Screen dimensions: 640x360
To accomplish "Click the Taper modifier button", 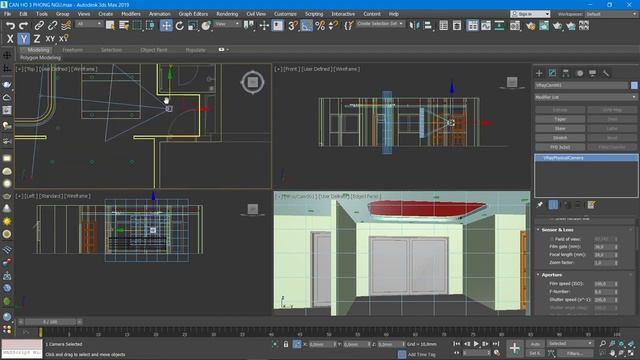I will point(560,119).
